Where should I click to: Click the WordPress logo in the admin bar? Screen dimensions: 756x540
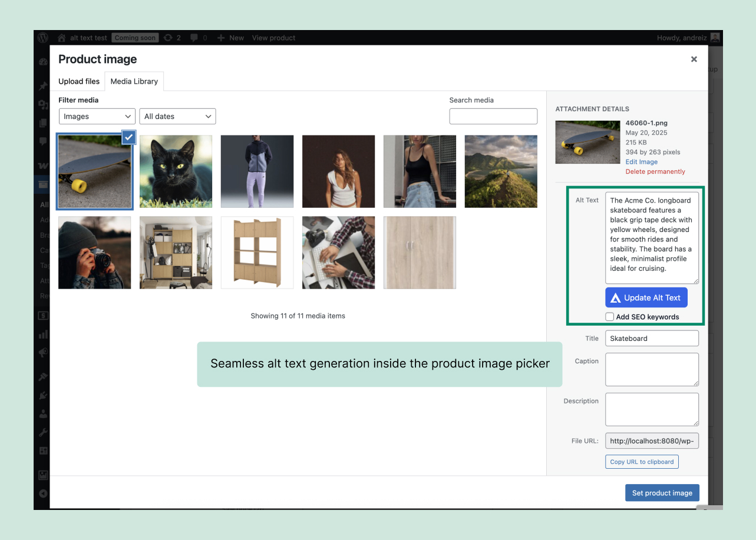pyautogui.click(x=42, y=38)
